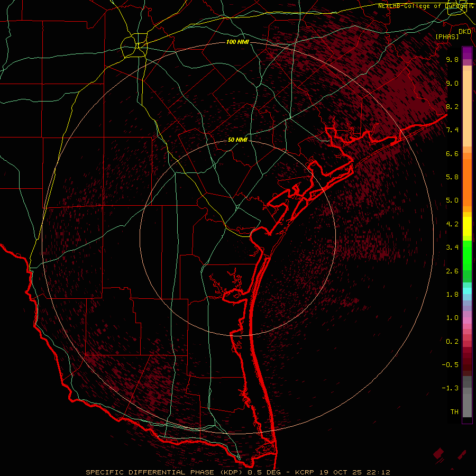Click the purple top segment of color bar
The image size is (476, 476).
467,53
